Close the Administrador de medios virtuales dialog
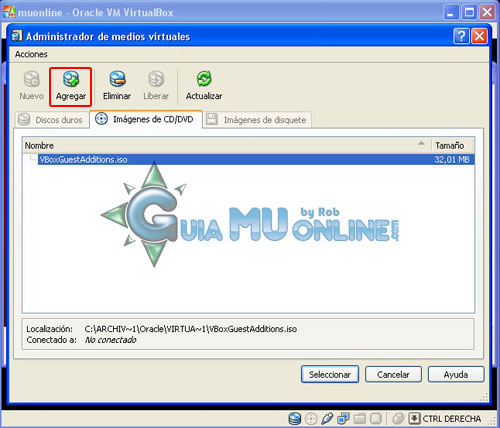This screenshot has width=500, height=428. point(479,36)
